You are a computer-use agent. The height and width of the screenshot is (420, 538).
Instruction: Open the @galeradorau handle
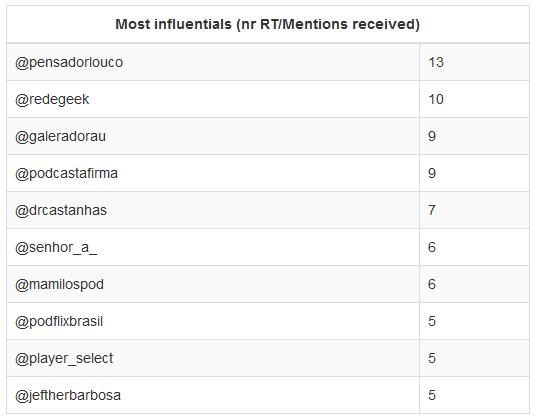pyautogui.click(x=60, y=137)
